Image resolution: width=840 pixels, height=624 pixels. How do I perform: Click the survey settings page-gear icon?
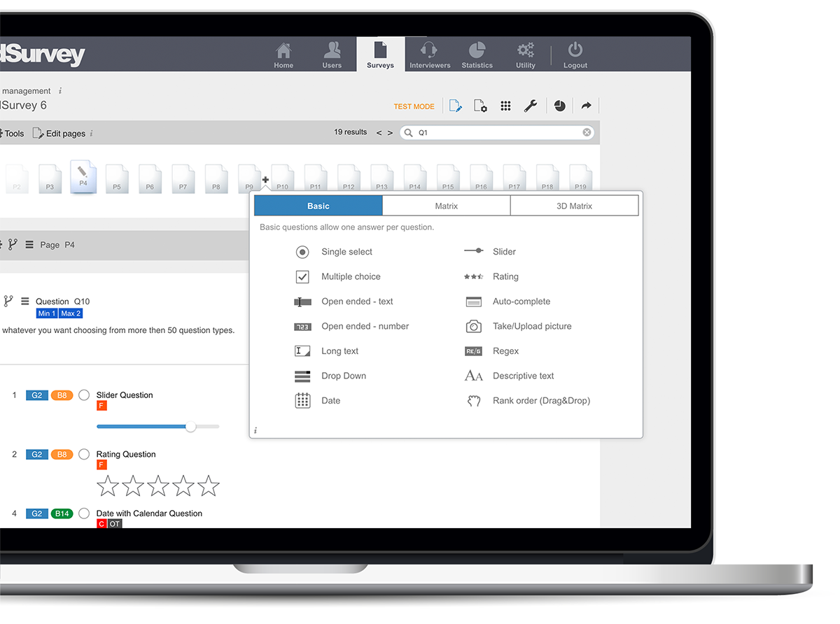[x=480, y=106]
